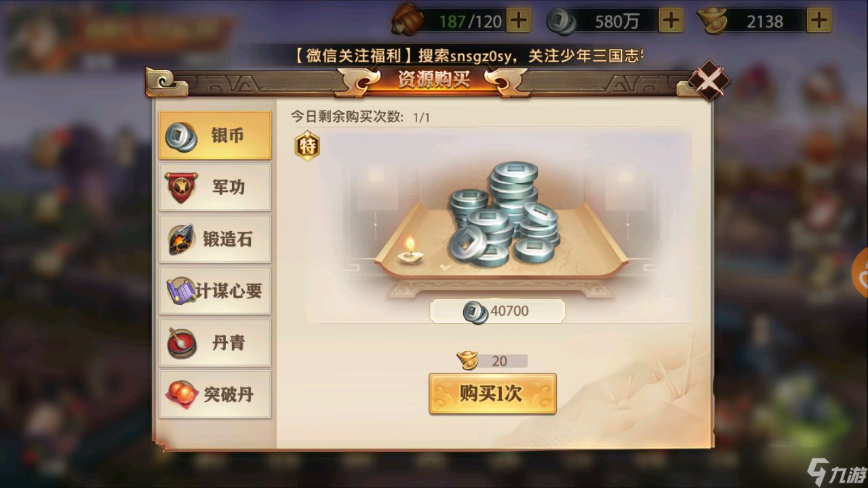Open the 锻造石 forging stone tab
This screenshot has width=868, height=488.
coord(214,239)
